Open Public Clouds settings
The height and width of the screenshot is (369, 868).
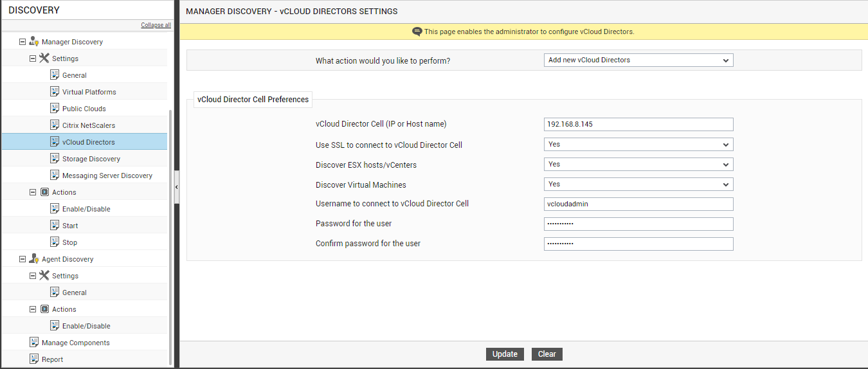[x=84, y=109]
